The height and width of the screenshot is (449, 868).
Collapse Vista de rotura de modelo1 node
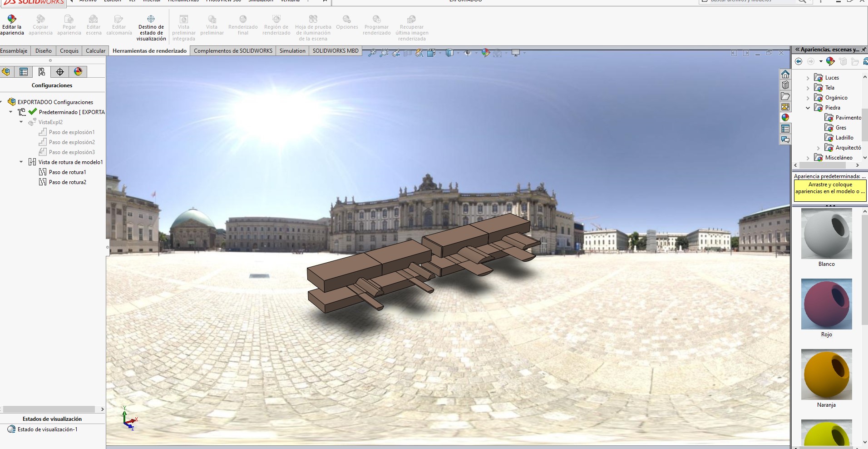[x=21, y=162]
